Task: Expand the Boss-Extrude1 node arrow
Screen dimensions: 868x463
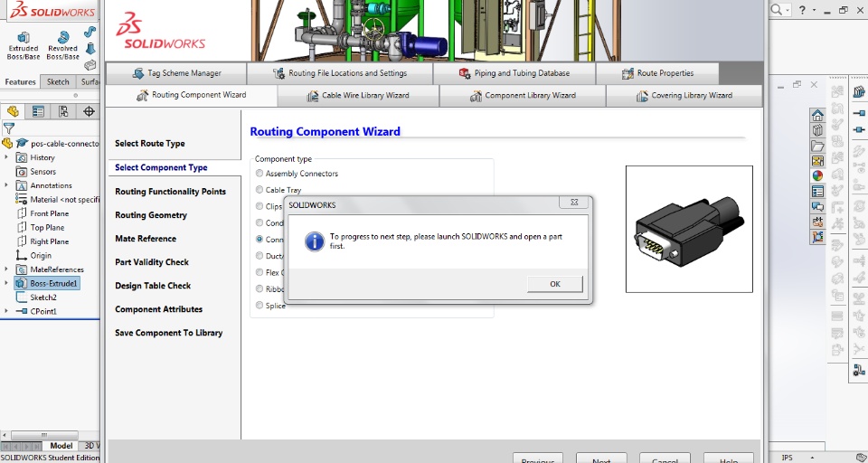Action: 6,283
